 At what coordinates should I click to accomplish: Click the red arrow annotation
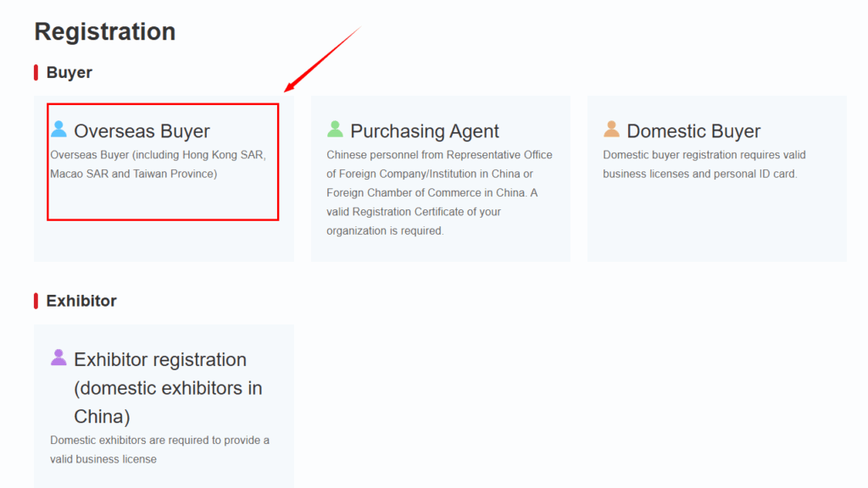pyautogui.click(x=322, y=59)
